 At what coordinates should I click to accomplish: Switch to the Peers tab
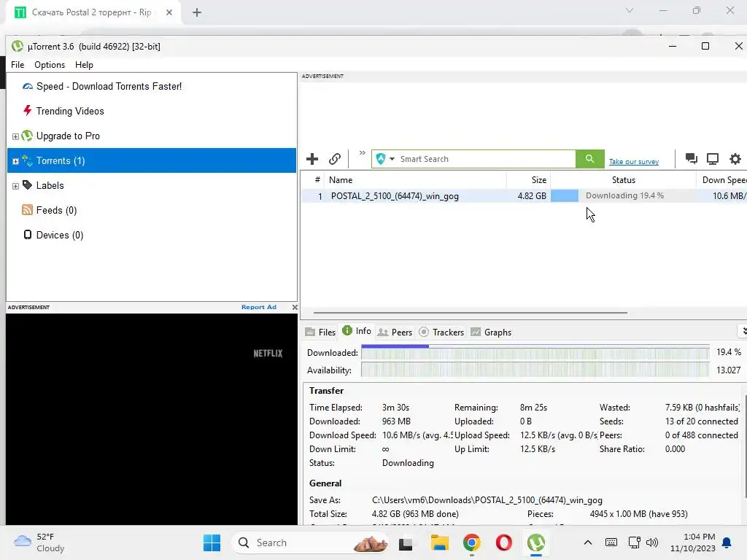coord(395,332)
